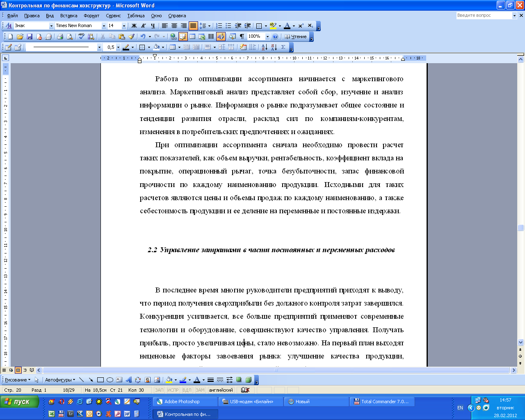
Task: Open the Таблица menu
Action: click(136, 16)
